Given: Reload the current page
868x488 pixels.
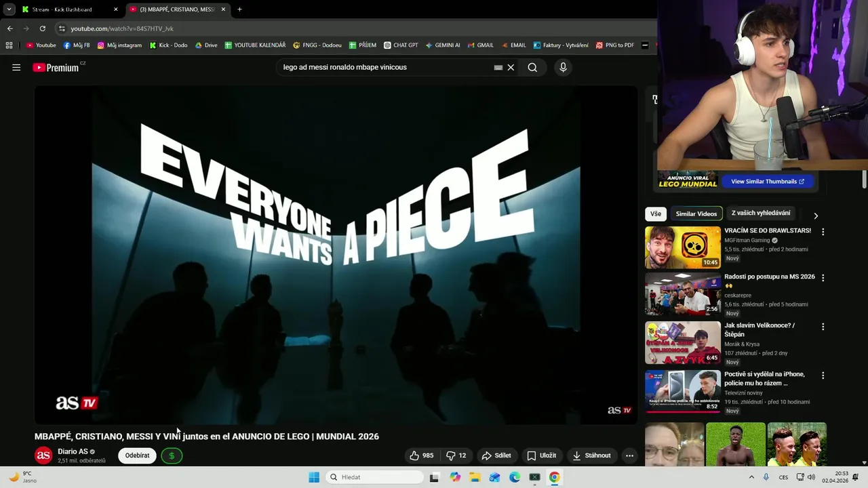Looking at the screenshot, I should (x=42, y=28).
